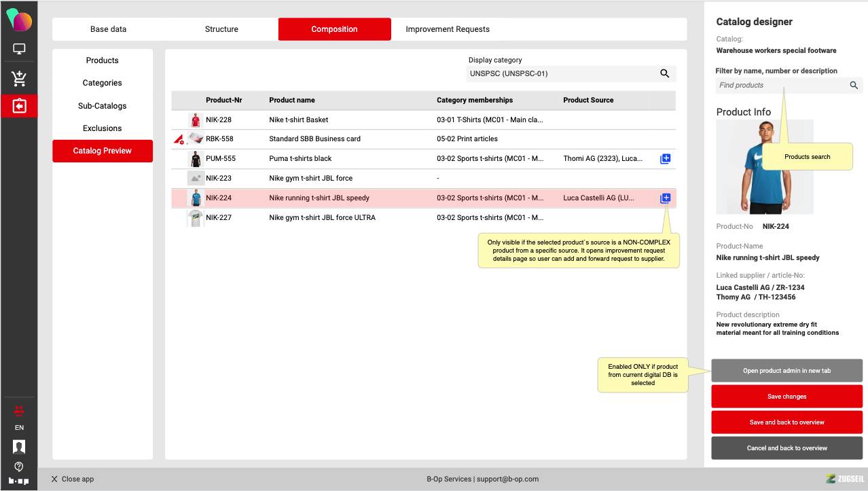This screenshot has height=491, width=868.
Task: Click the red catalog import sidebar icon
Action: (x=19, y=107)
